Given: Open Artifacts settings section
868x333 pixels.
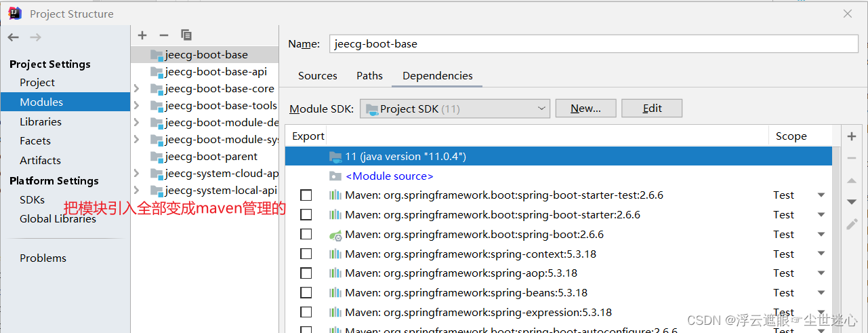Looking at the screenshot, I should coord(40,161).
